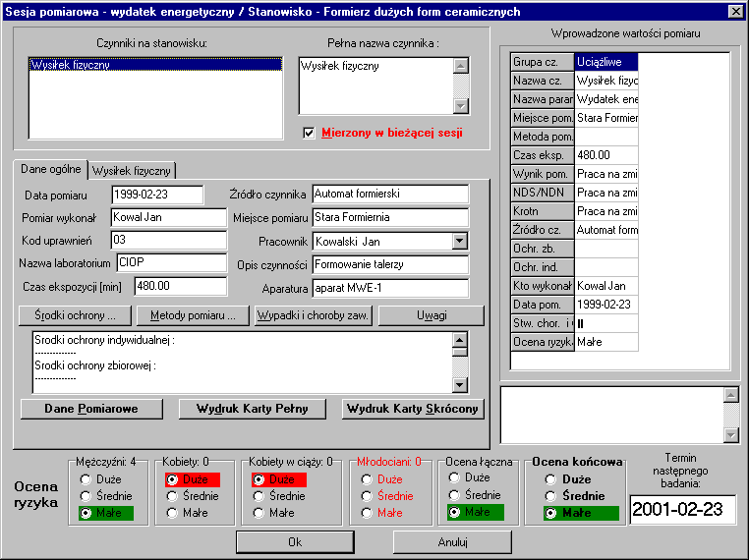
Task: Click the 'Uwagi' button
Action: (431, 316)
